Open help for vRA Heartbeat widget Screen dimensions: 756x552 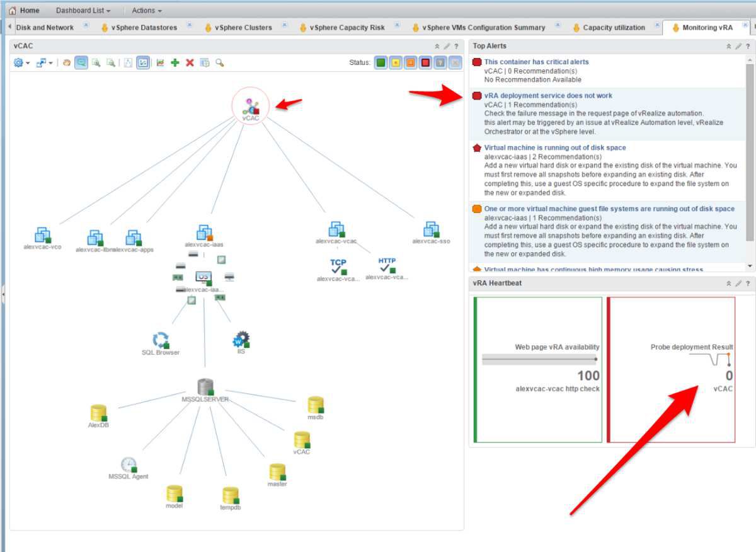pos(748,284)
